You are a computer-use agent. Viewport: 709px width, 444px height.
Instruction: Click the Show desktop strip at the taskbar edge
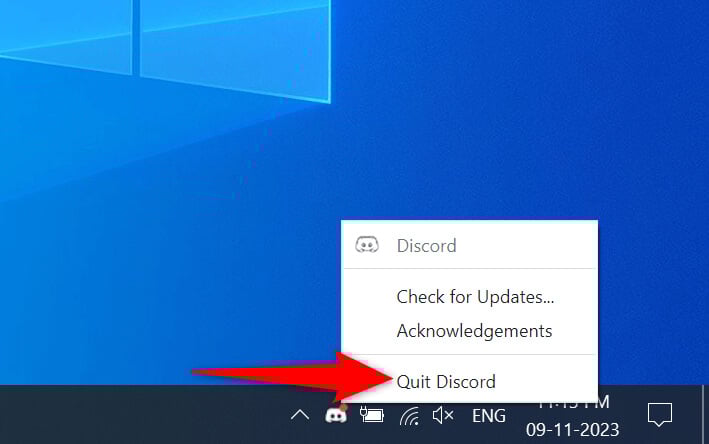point(706,415)
